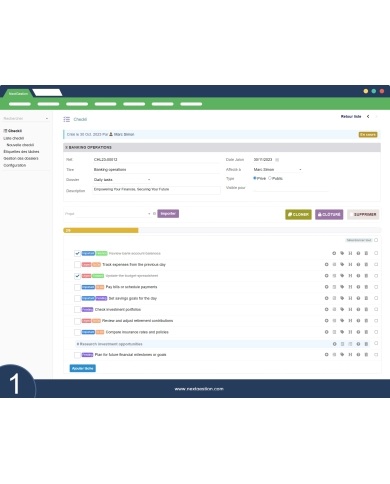This screenshot has height=484, width=390.
Task: Open tag icon for Track expenses task
Action: pos(342,264)
